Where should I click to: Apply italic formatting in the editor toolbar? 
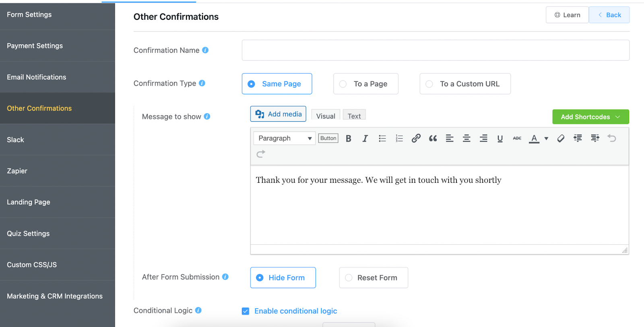(x=365, y=139)
